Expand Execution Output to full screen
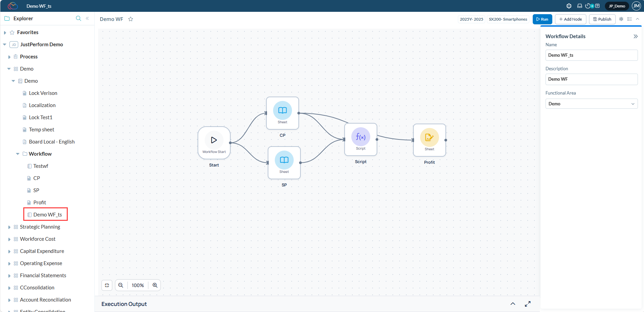644x312 pixels. 528,304
